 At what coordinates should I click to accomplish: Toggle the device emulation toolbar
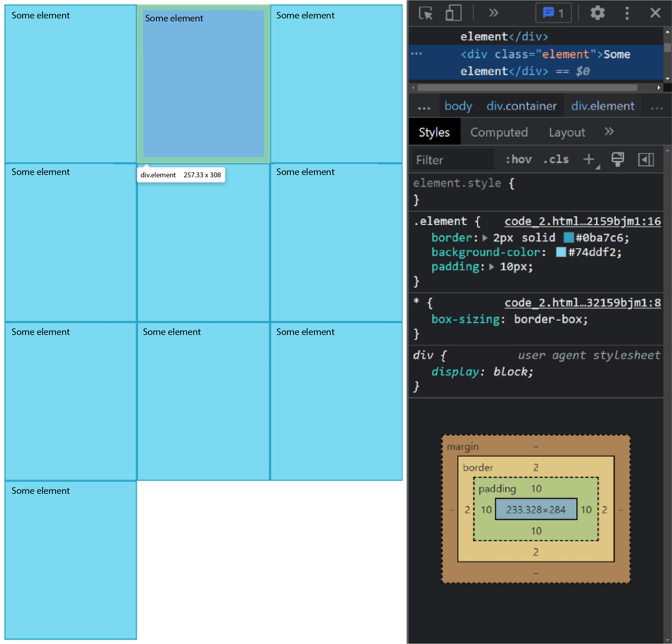(453, 13)
